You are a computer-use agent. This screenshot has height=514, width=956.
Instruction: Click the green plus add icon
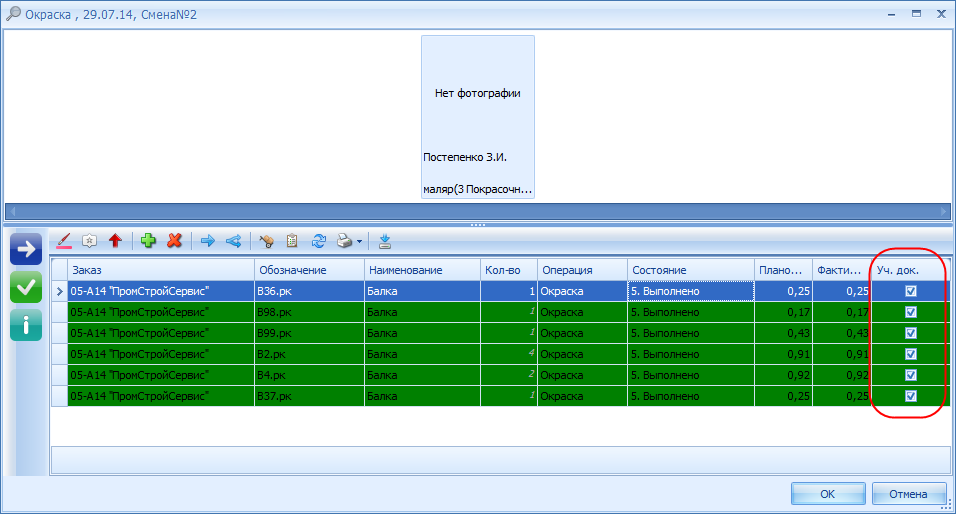point(149,241)
